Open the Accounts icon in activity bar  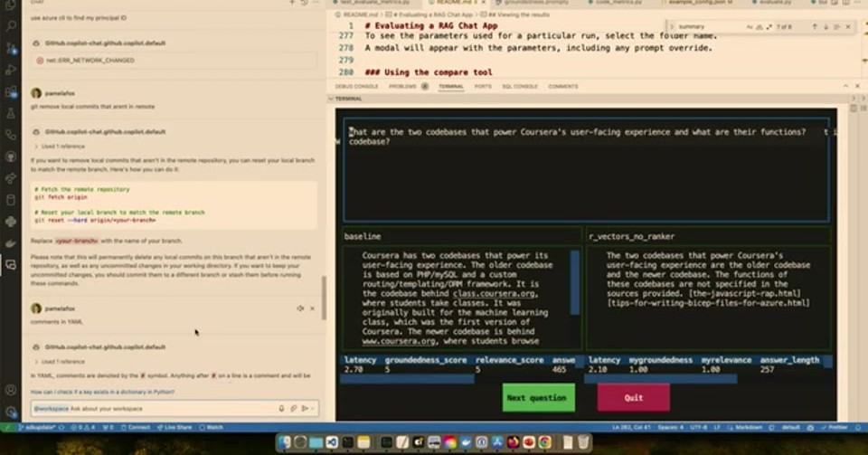pyautogui.click(x=11, y=390)
